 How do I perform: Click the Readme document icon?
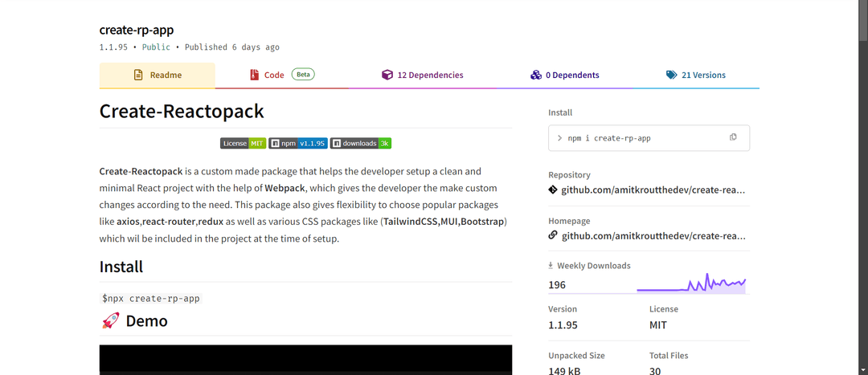(x=138, y=75)
